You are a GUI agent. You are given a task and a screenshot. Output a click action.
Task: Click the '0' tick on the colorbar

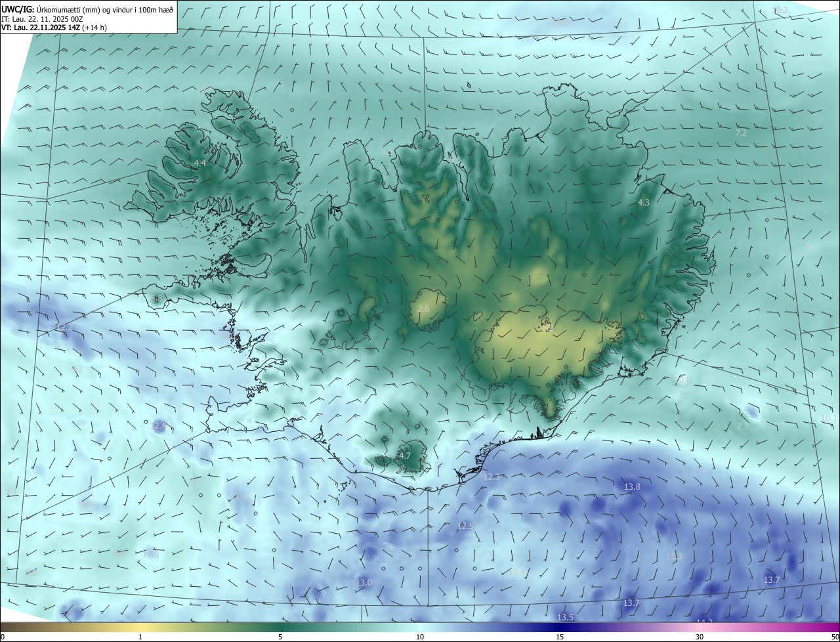pyautogui.click(x=2, y=637)
